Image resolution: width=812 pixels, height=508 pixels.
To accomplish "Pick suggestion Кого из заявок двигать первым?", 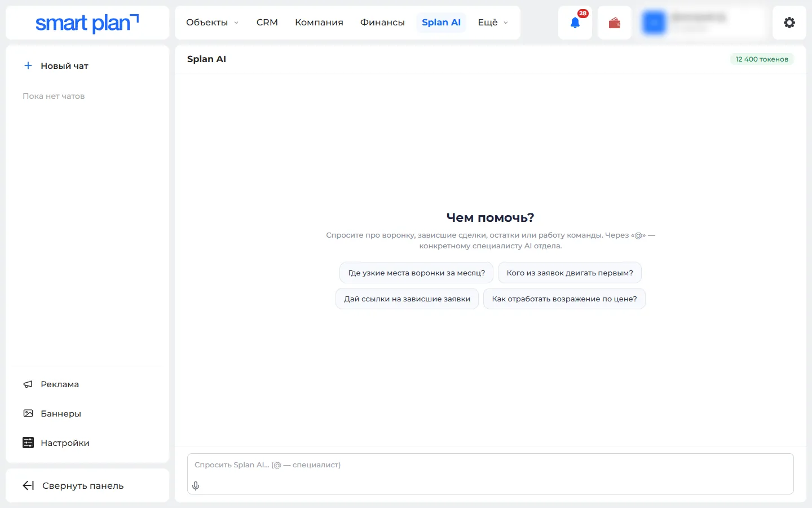I will (x=570, y=273).
